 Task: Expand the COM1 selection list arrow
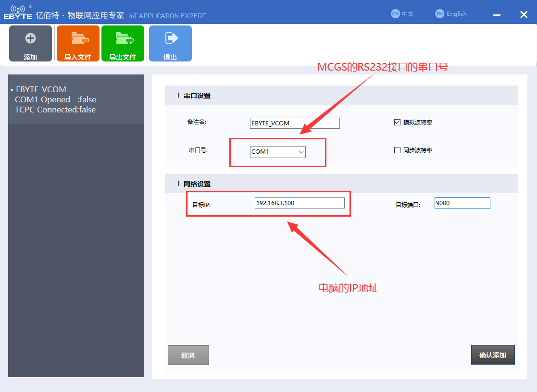coord(302,152)
